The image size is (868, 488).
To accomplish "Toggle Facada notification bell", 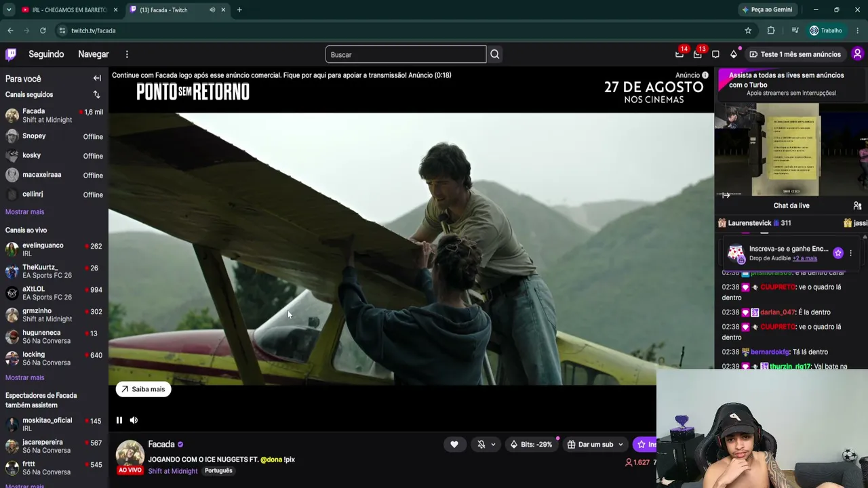I will click(481, 445).
